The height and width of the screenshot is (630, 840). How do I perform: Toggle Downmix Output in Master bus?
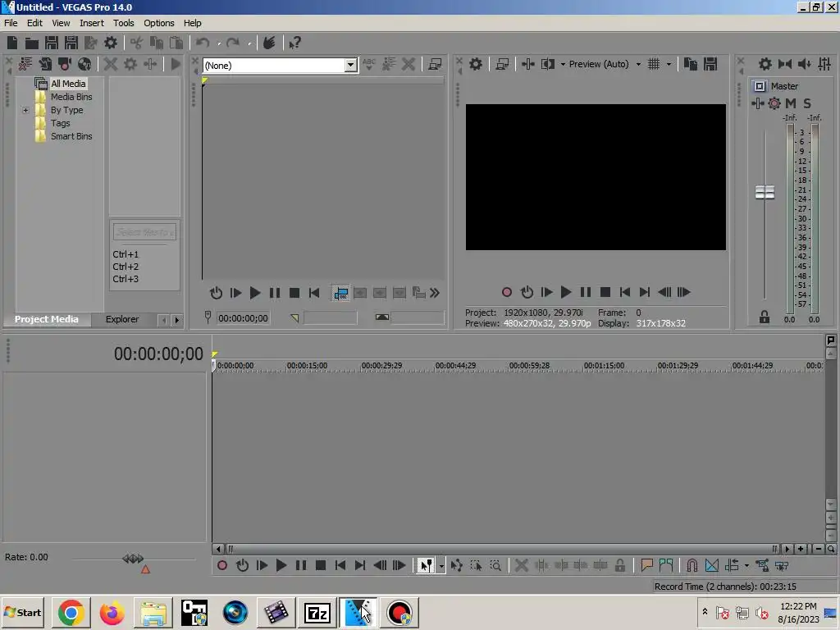pyautogui.click(x=785, y=64)
